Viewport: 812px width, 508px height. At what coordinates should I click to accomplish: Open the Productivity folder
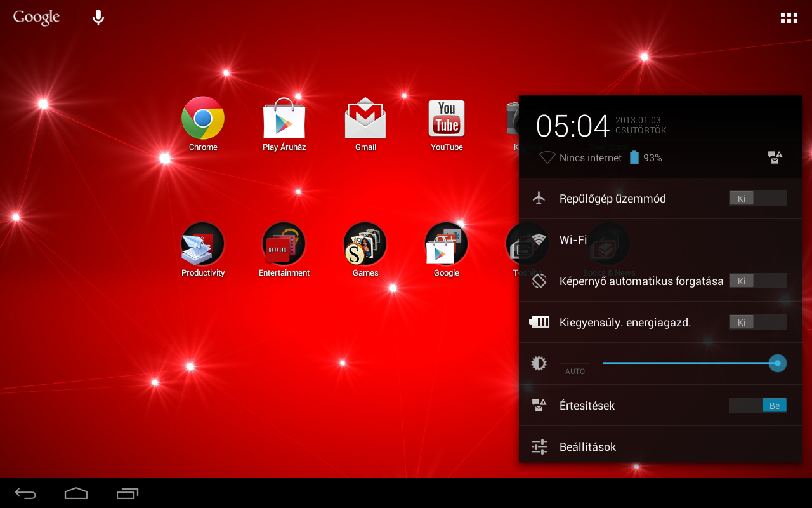(x=203, y=244)
